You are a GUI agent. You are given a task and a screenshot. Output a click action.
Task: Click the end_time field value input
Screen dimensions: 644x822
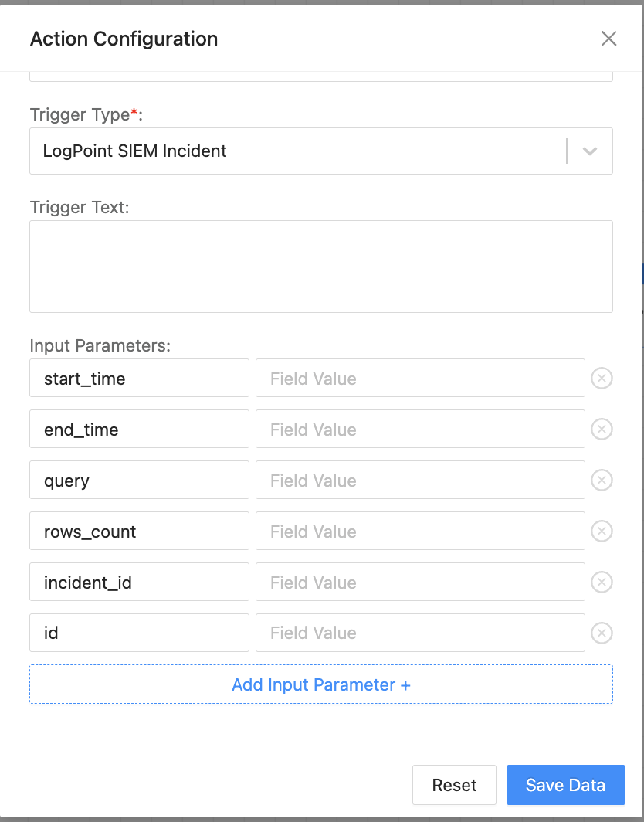(420, 430)
